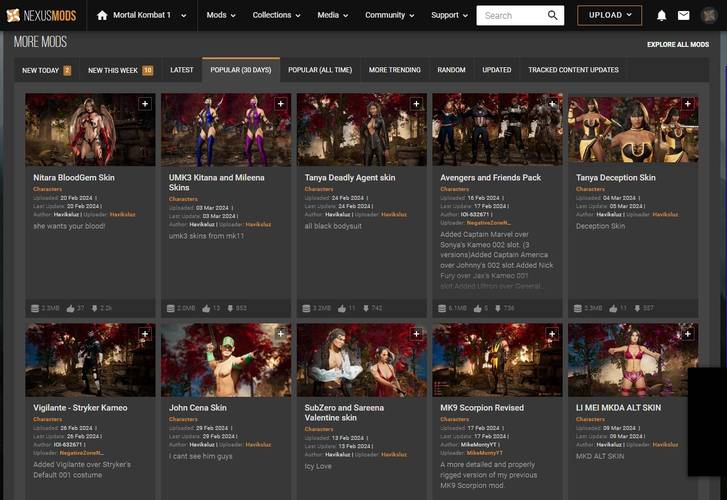Click into the Search input field
727x500 pixels.
512,15
